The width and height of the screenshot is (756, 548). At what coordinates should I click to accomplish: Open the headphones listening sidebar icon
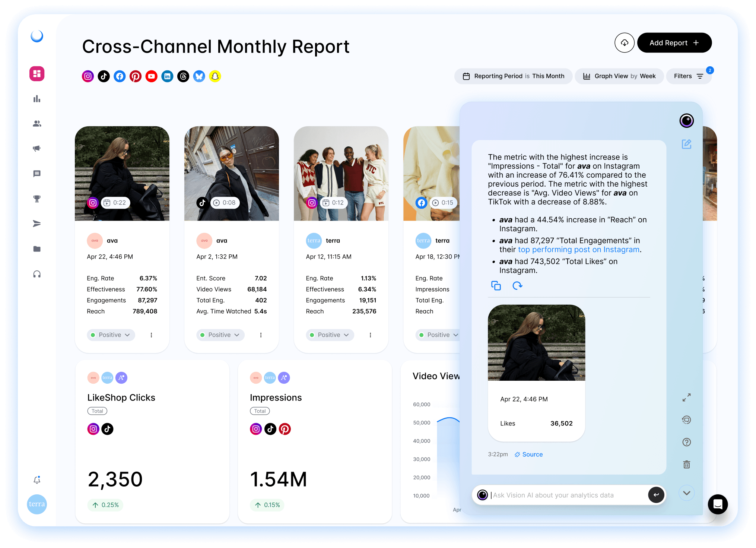(x=37, y=274)
